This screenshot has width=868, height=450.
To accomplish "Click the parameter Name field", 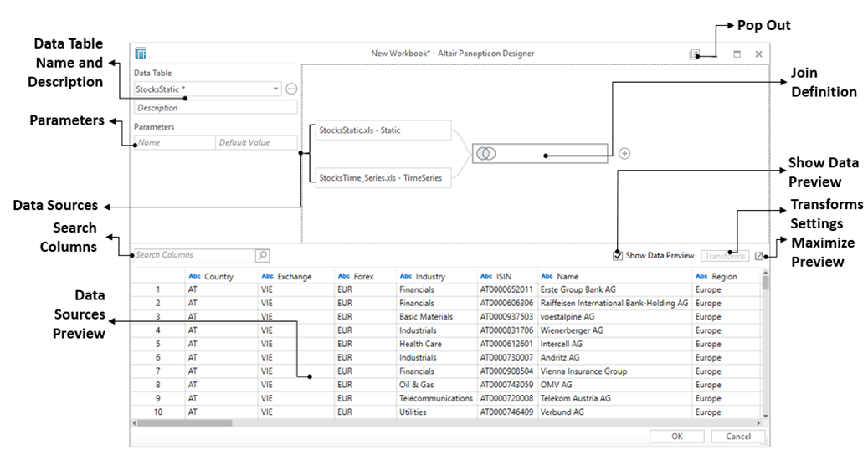I will 174,143.
